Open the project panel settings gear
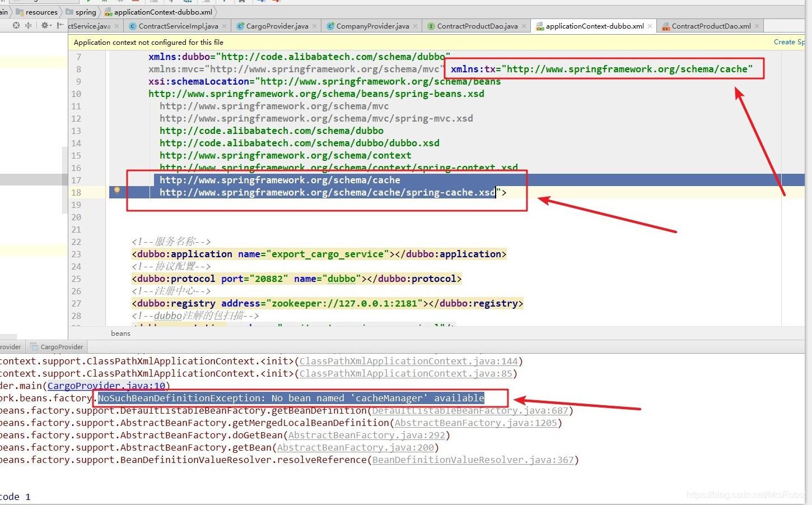The height and width of the screenshot is (505, 812). [45, 26]
